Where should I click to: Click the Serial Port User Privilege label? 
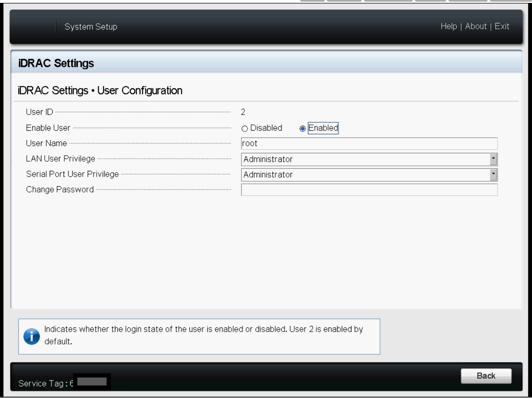point(72,174)
